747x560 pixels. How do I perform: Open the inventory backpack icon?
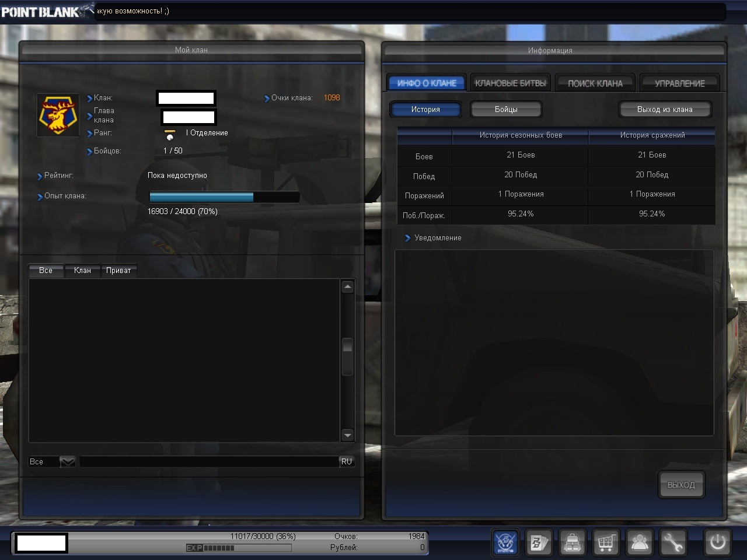click(572, 542)
